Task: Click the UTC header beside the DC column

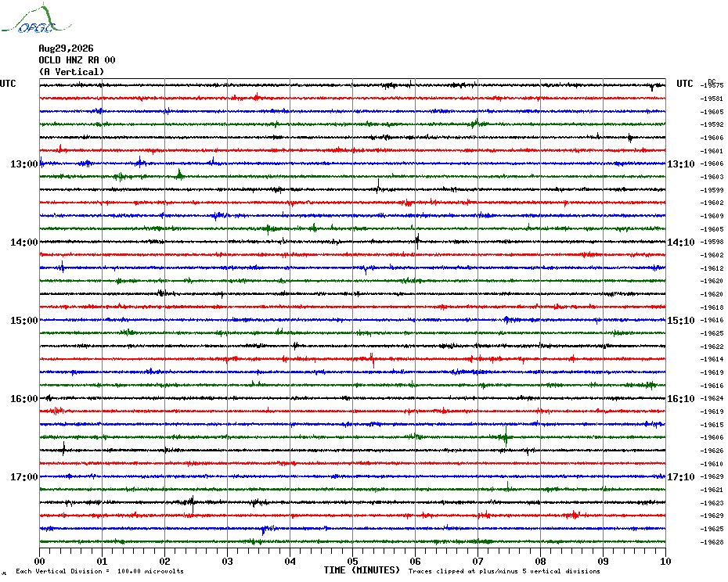Action: [684, 84]
